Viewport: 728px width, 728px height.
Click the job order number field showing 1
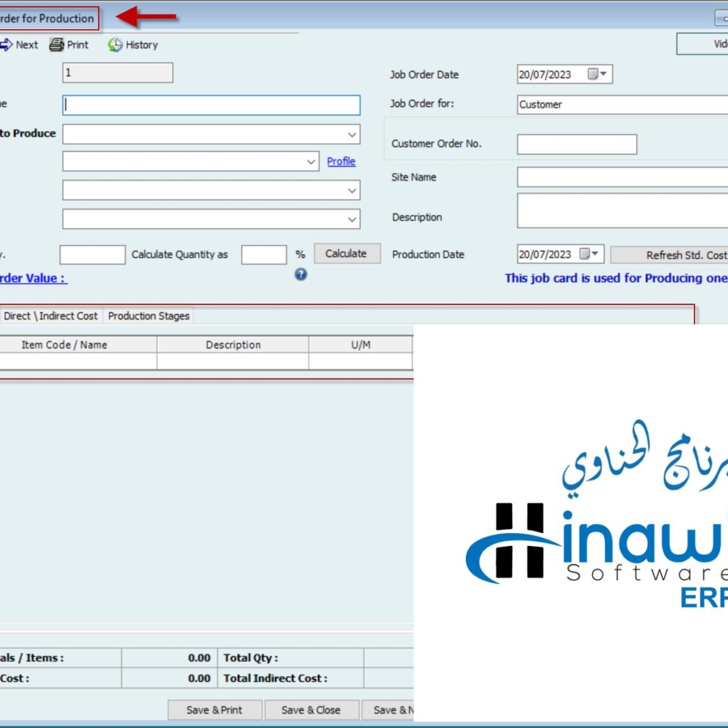(x=118, y=73)
